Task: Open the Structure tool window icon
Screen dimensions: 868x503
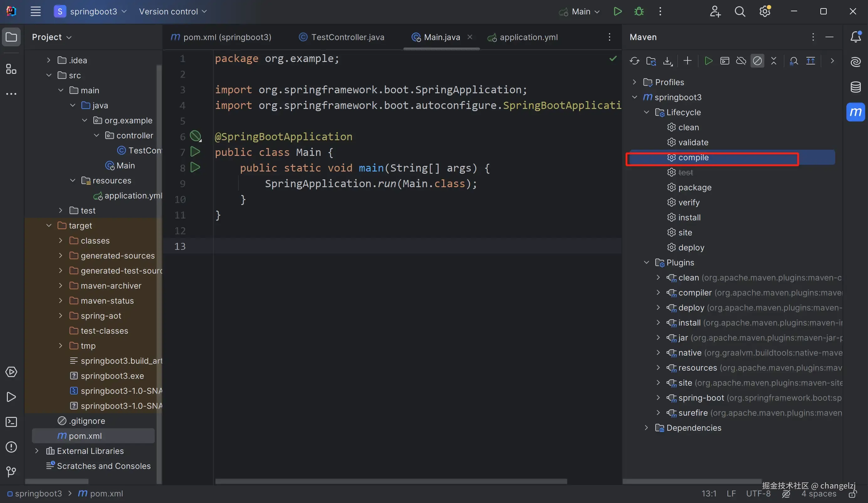Action: point(11,69)
